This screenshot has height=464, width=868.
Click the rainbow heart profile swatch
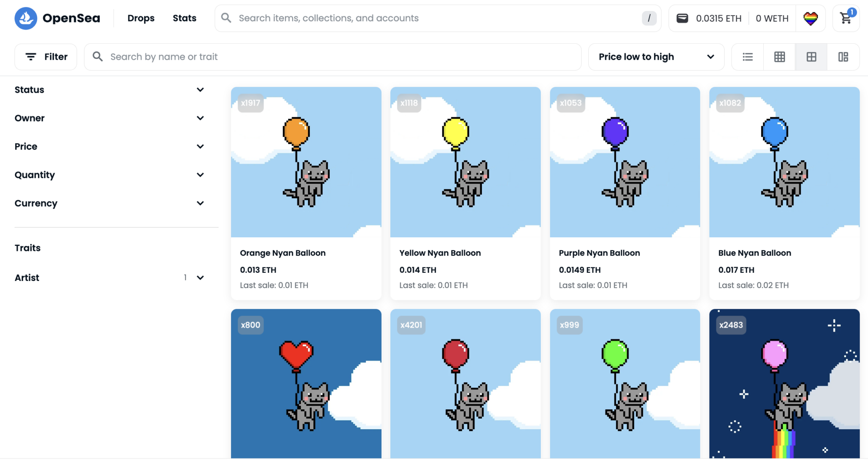pos(811,18)
